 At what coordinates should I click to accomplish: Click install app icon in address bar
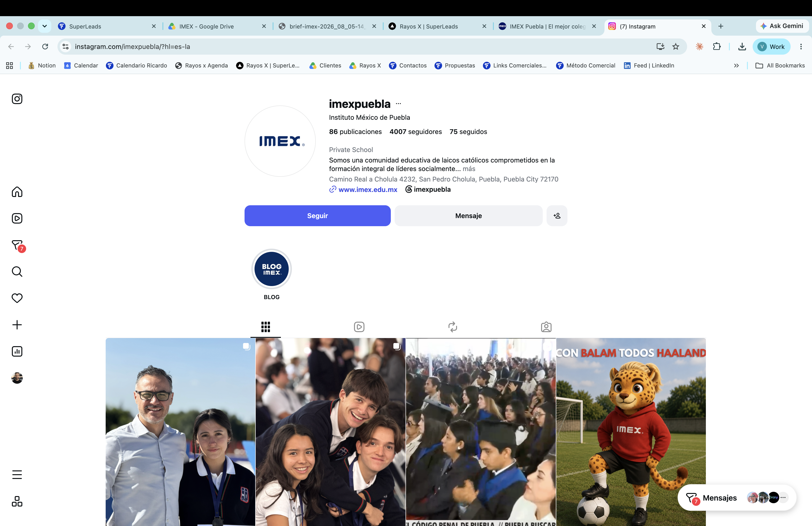660,47
